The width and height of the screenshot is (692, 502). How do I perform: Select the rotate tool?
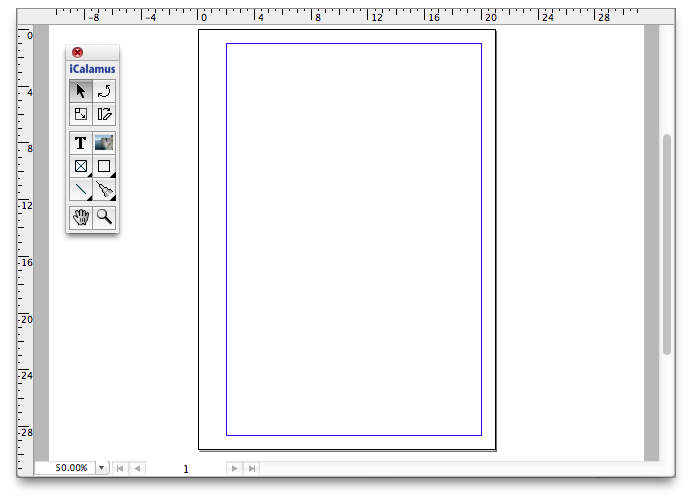click(x=104, y=91)
